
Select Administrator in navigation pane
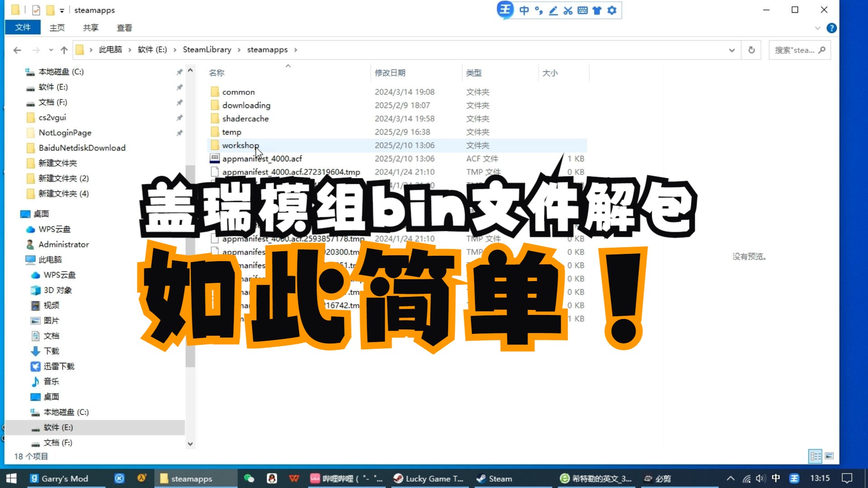[63, 244]
